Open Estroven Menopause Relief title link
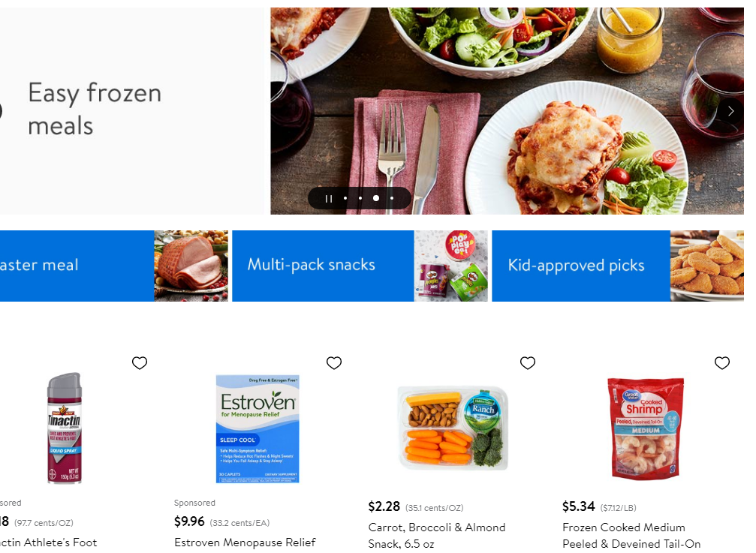 click(245, 542)
